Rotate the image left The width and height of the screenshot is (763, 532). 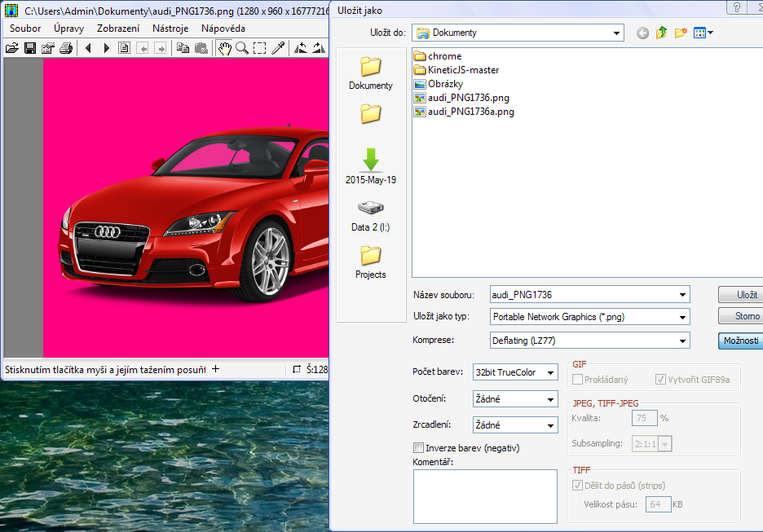point(301,47)
